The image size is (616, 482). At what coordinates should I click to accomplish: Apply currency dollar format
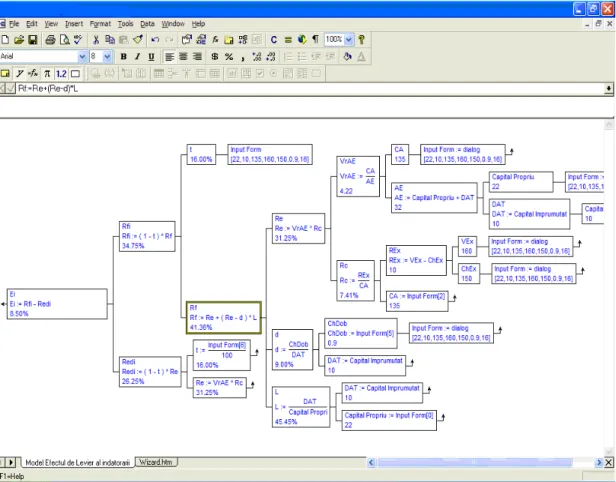pyautogui.click(x=214, y=57)
